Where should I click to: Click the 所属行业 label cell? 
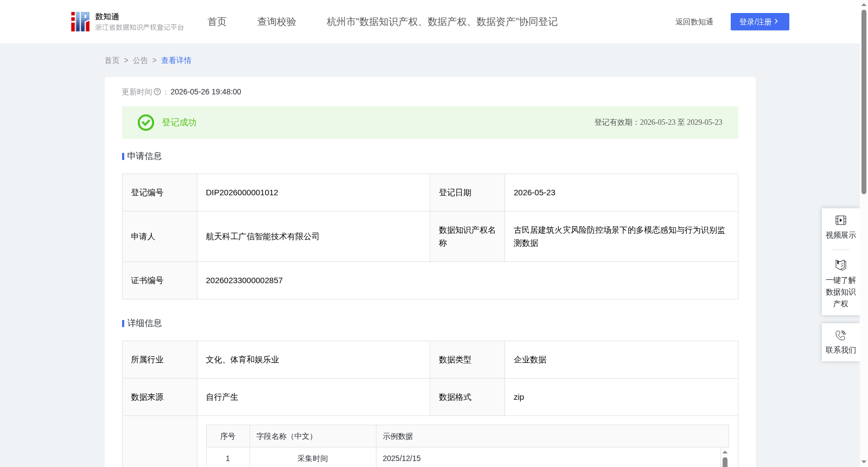[159, 360]
